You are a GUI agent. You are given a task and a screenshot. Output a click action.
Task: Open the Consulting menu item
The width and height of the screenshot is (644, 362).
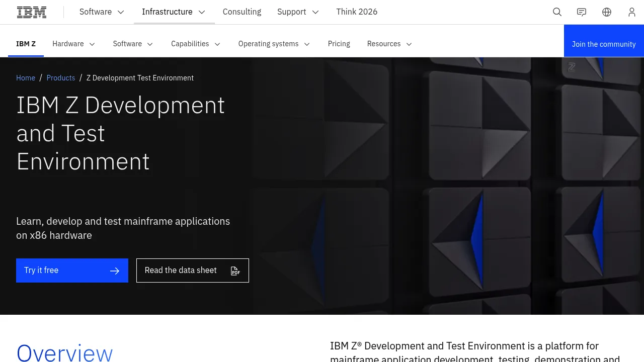242,12
